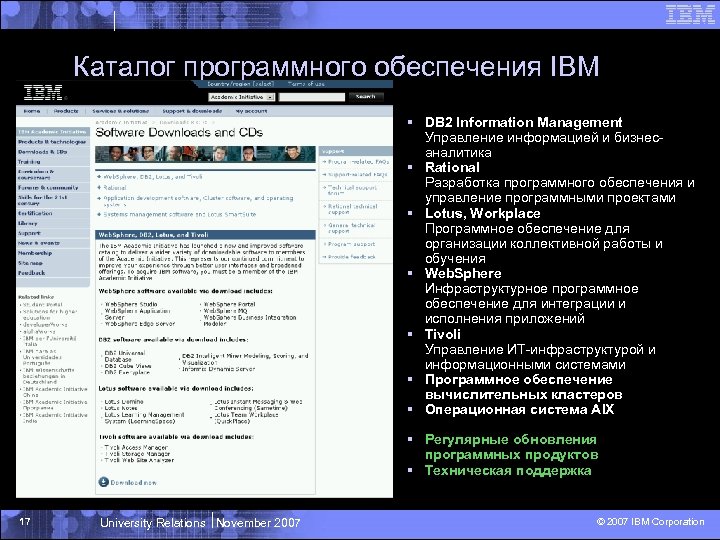Select IBM Academic Initiative sidebar header
The width and height of the screenshot is (720, 540).
tap(52, 132)
